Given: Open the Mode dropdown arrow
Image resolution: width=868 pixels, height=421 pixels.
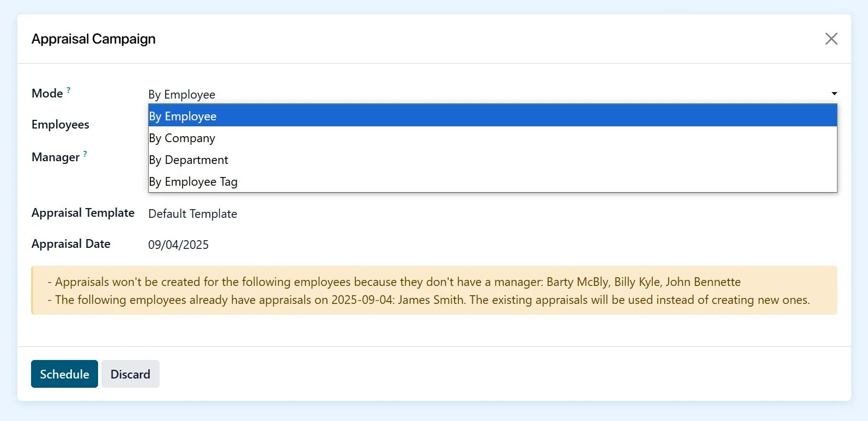Looking at the screenshot, I should pyautogui.click(x=834, y=94).
